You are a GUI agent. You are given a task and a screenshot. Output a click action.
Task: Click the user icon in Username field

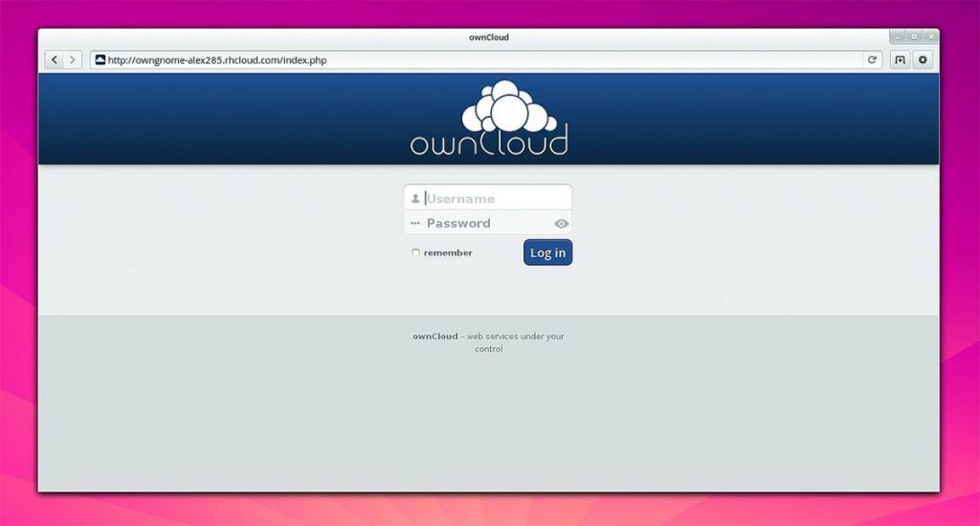point(415,199)
